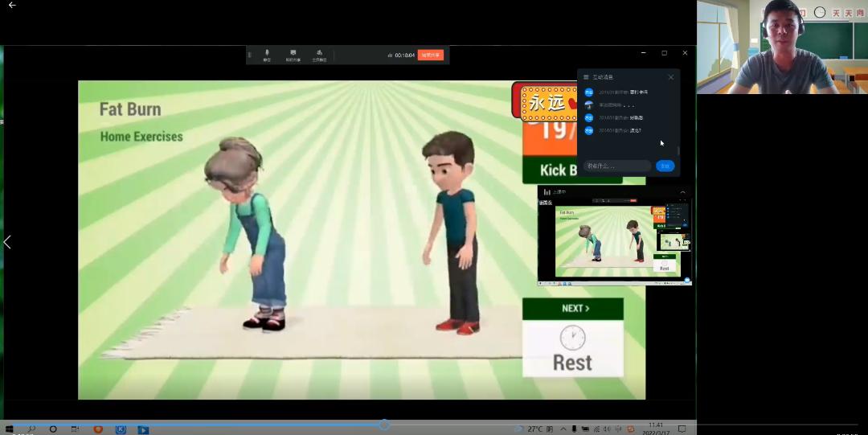Open the notification center icon
Image resolution: width=868 pixels, height=435 pixels.
[x=682, y=429]
